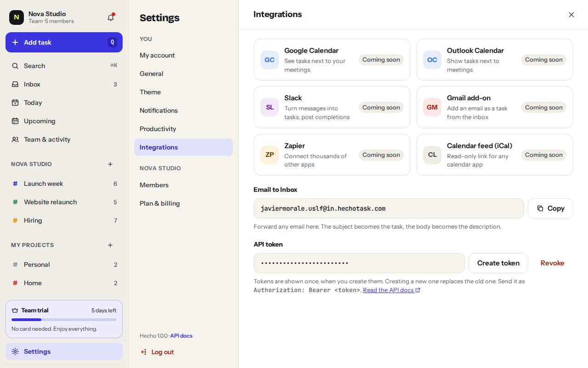Click Slack Coming soon badge
Screen dimensions: 588x368
click(x=381, y=108)
